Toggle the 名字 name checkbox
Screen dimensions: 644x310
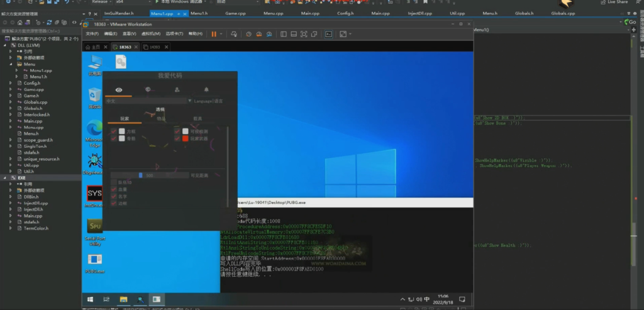click(x=114, y=196)
